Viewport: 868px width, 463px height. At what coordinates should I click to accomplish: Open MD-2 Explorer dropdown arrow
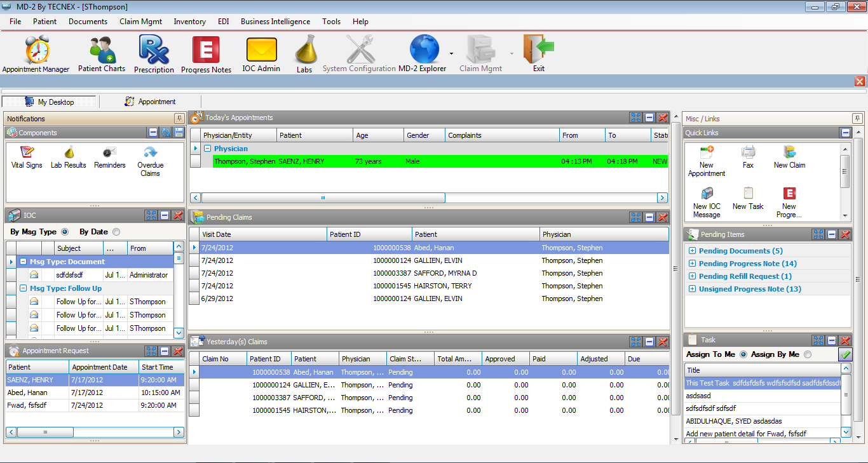[x=451, y=54]
